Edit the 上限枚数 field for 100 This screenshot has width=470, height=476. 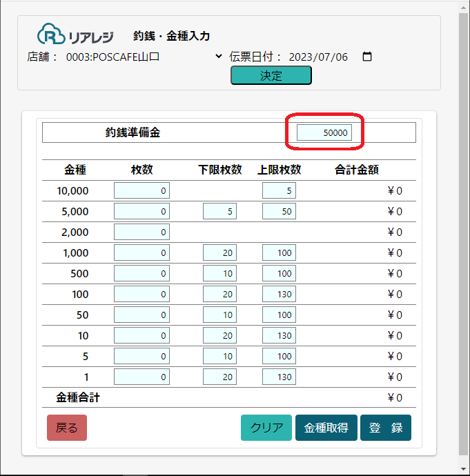coord(279,294)
